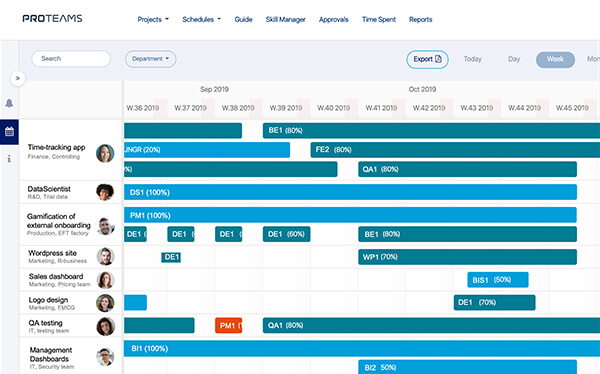
Task: Open the DataScientist project name
Action: click(49, 189)
